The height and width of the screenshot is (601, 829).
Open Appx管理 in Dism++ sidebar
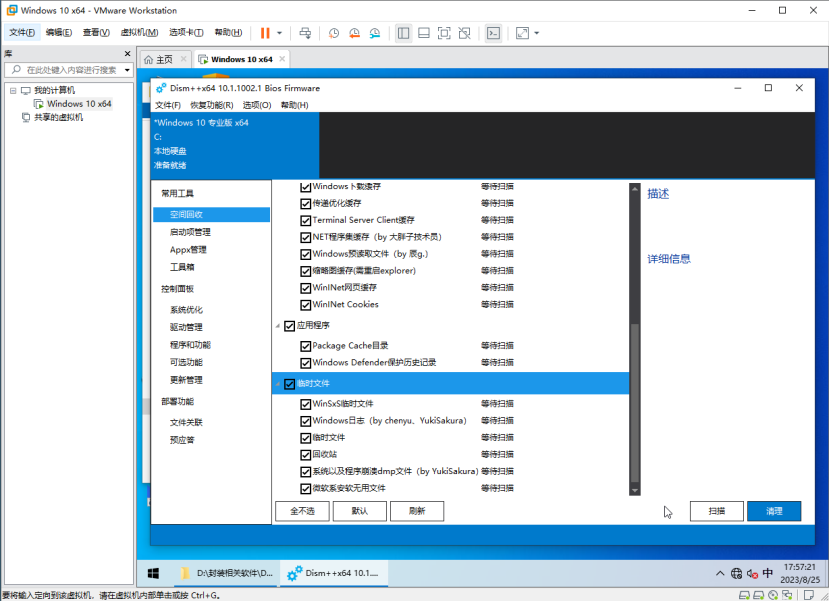tap(188, 249)
